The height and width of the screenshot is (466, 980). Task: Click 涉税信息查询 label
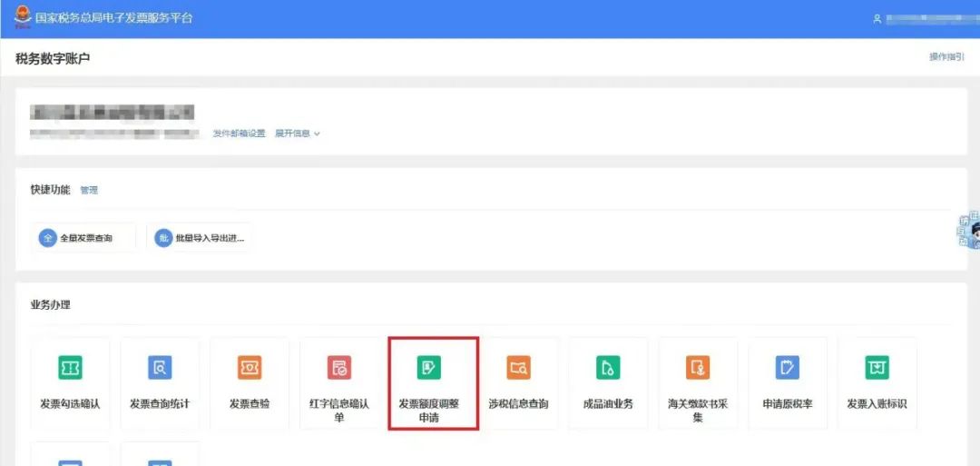click(x=519, y=404)
